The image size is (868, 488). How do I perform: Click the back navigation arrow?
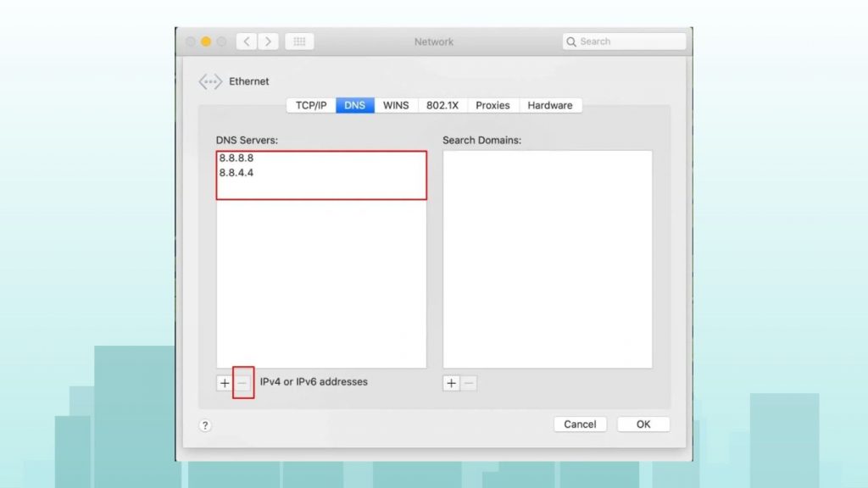pos(246,41)
